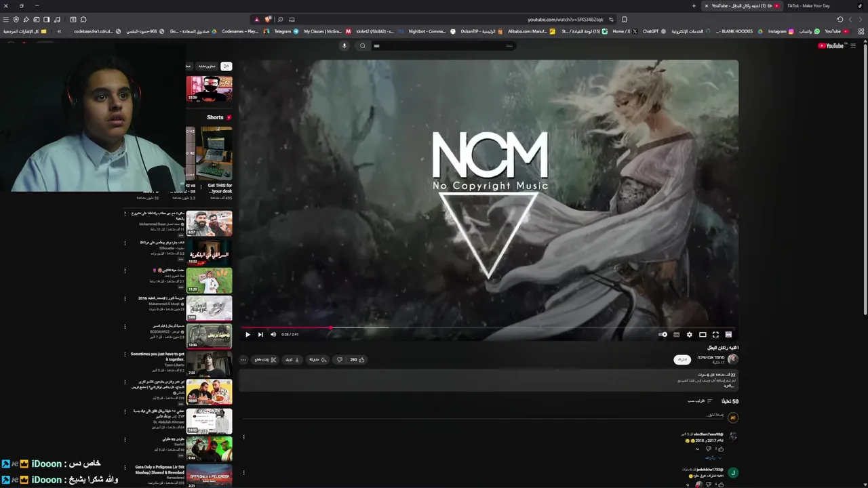Seek on the red video progress bar
This screenshot has height=488, width=868.
point(489,327)
